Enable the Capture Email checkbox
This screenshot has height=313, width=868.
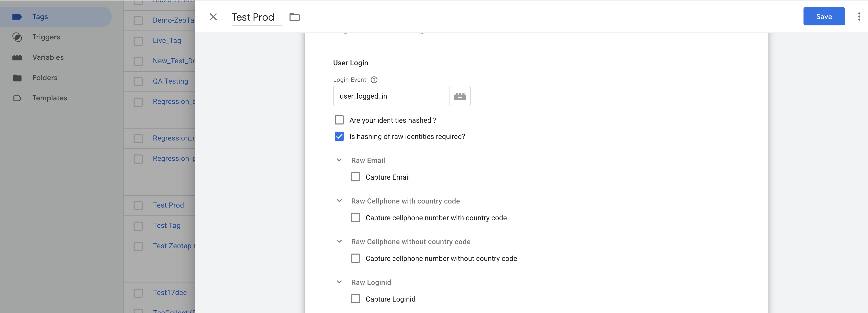point(356,177)
